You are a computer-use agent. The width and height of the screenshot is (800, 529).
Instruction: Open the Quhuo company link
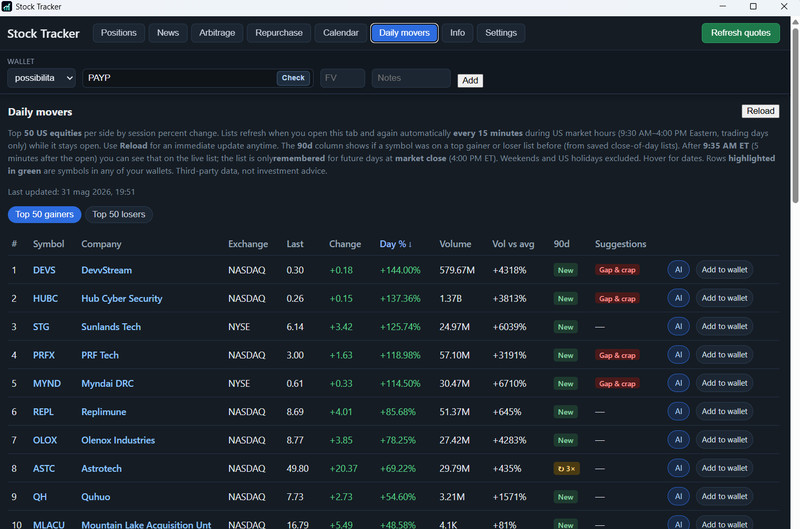click(95, 497)
